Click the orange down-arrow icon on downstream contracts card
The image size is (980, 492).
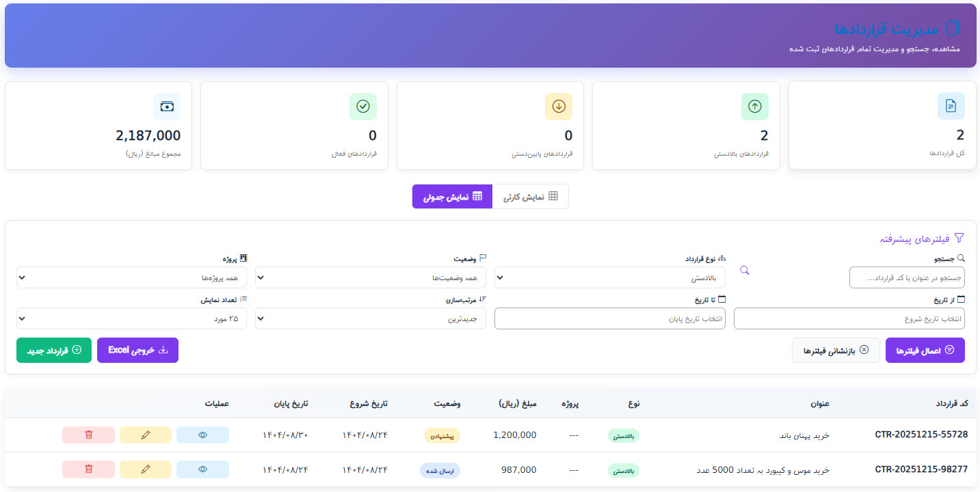[559, 107]
